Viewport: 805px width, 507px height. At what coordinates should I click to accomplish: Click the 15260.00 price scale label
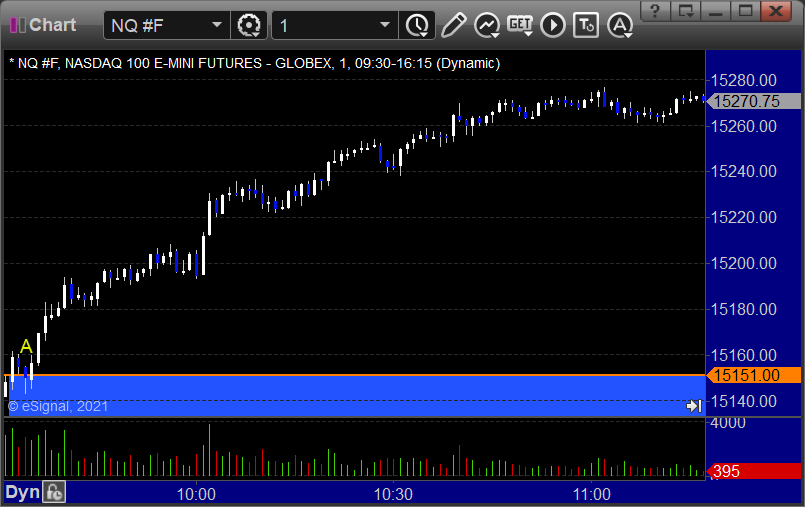(x=743, y=126)
